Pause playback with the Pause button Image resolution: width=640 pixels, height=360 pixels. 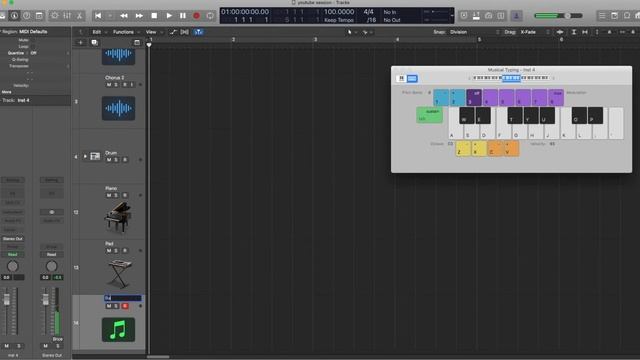tap(183, 16)
